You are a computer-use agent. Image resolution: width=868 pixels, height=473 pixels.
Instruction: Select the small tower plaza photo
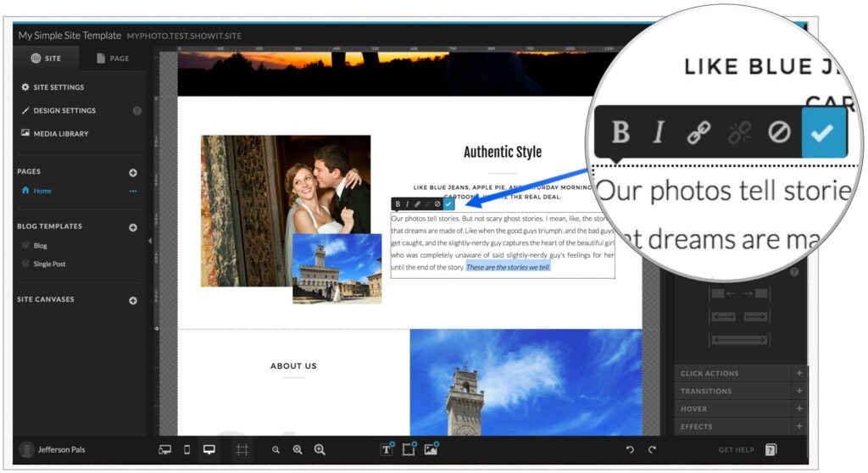(337, 269)
